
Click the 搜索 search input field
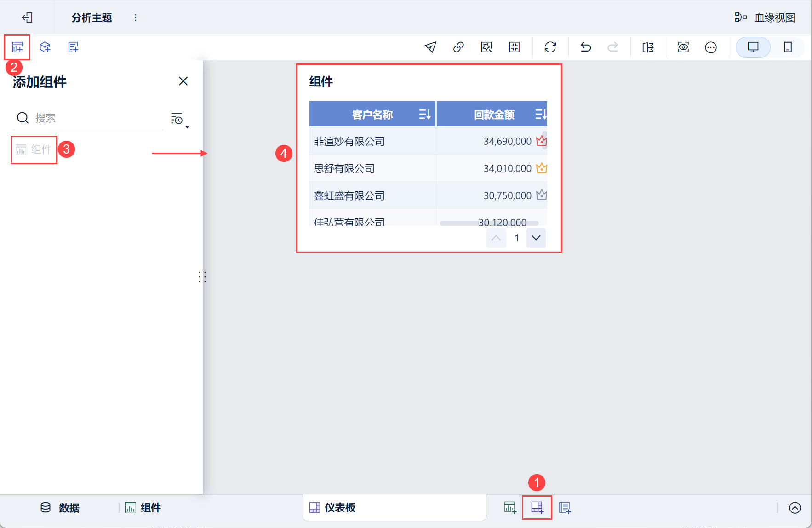point(87,118)
